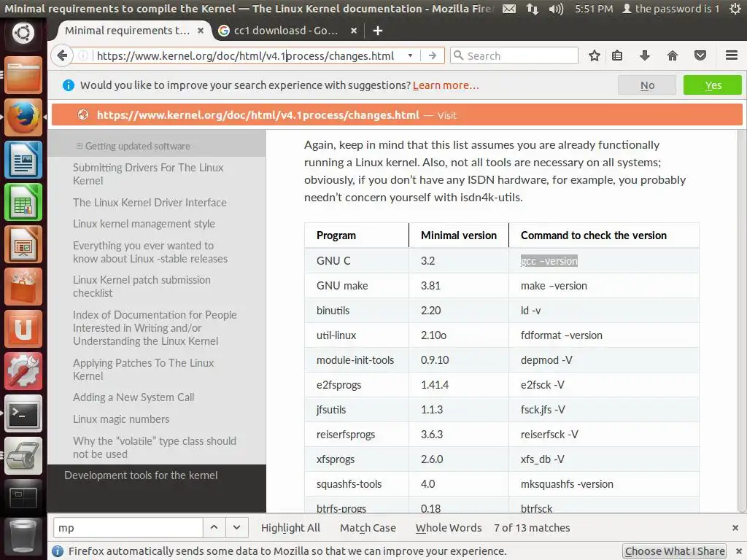Screen dimensions: 747x560
Task: Focus the Search input box
Action: click(x=514, y=55)
